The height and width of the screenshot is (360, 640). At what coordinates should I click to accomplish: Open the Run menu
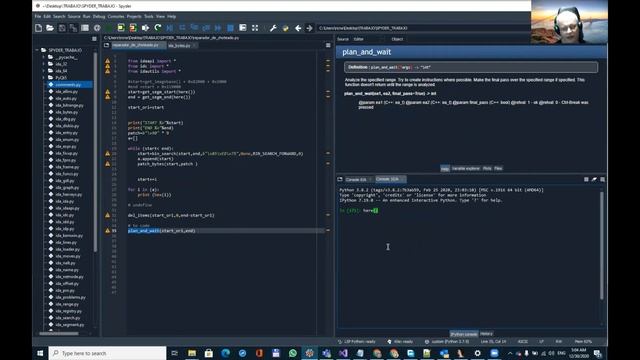[x=86, y=16]
